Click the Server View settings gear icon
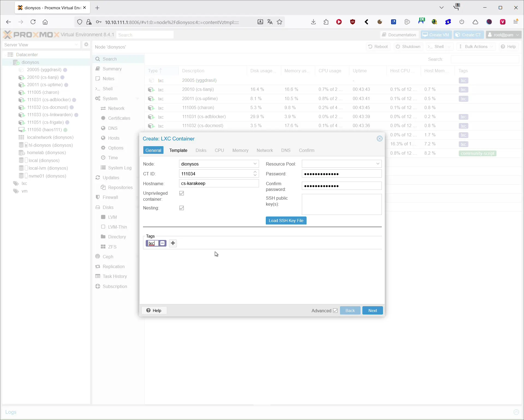Viewport: 524px width, 420px height. (86, 44)
